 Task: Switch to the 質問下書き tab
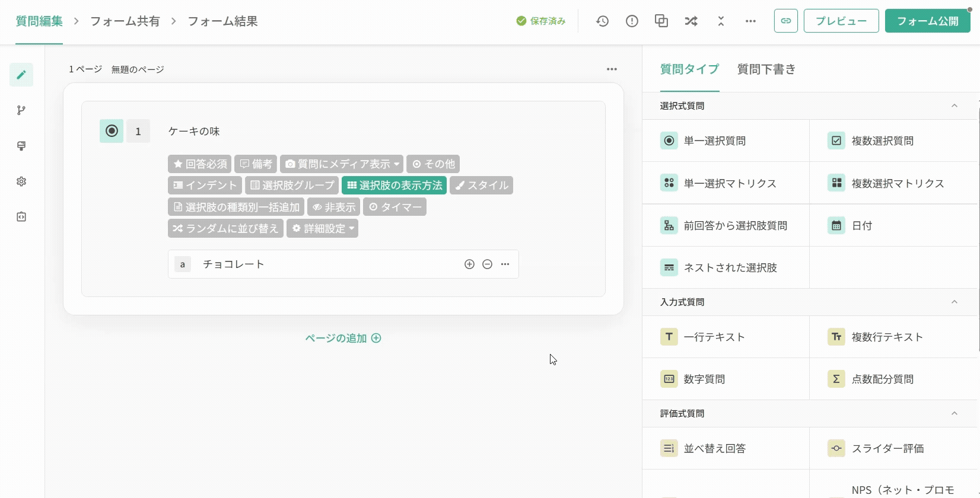[766, 69]
